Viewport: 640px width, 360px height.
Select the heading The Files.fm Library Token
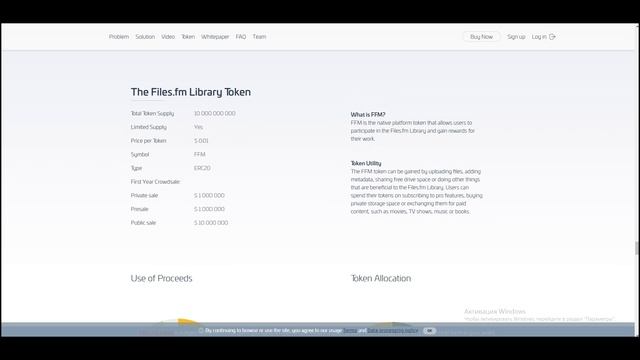pyautogui.click(x=191, y=92)
